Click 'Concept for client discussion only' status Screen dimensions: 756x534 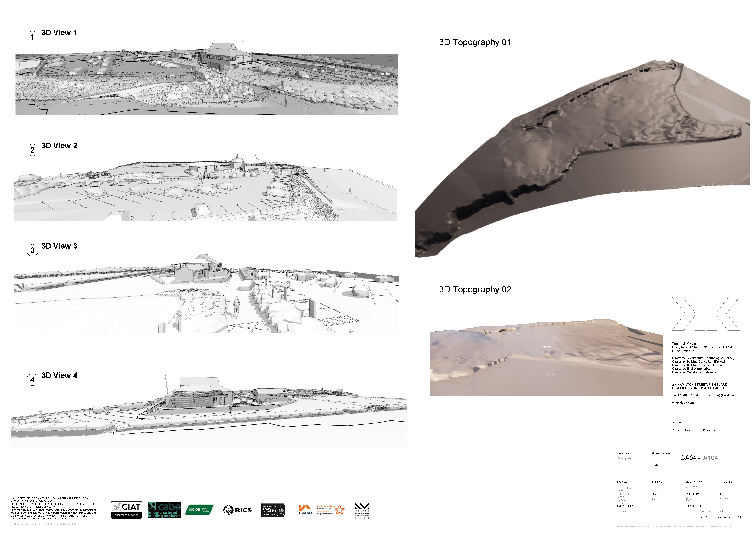(704, 511)
